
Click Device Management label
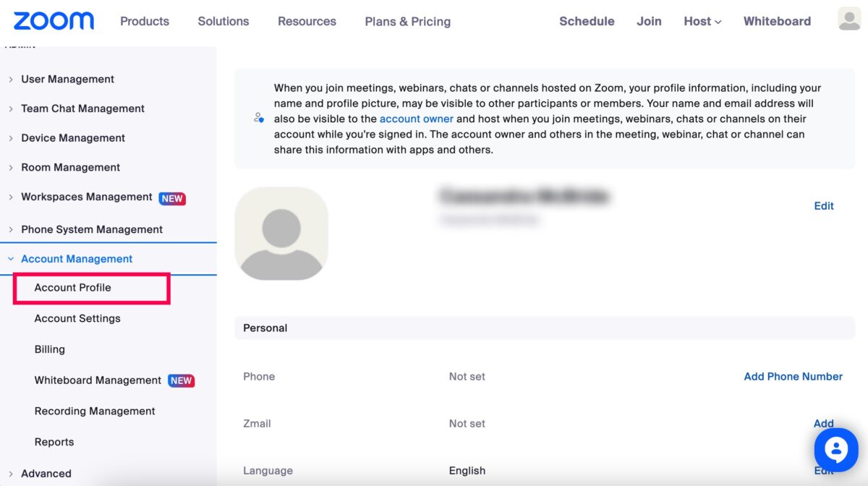click(x=73, y=138)
